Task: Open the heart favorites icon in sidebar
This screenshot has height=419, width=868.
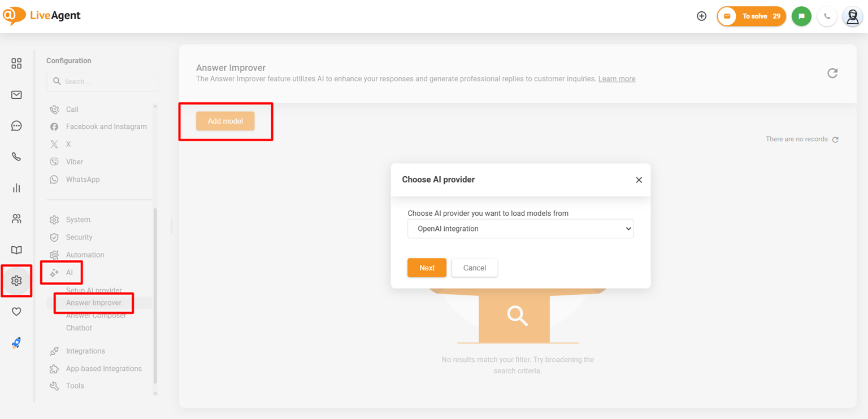Action: click(x=16, y=311)
